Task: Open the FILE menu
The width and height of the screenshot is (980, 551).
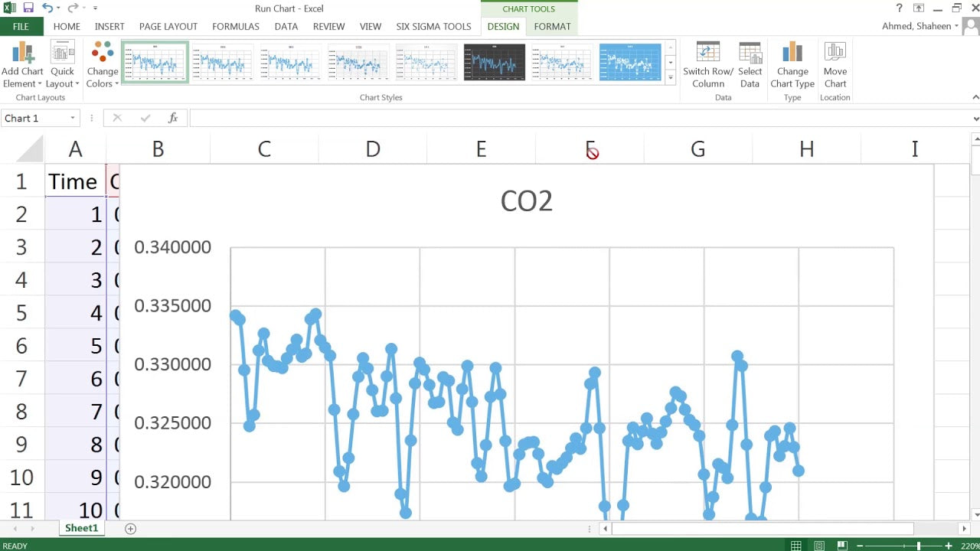Action: 21,26
